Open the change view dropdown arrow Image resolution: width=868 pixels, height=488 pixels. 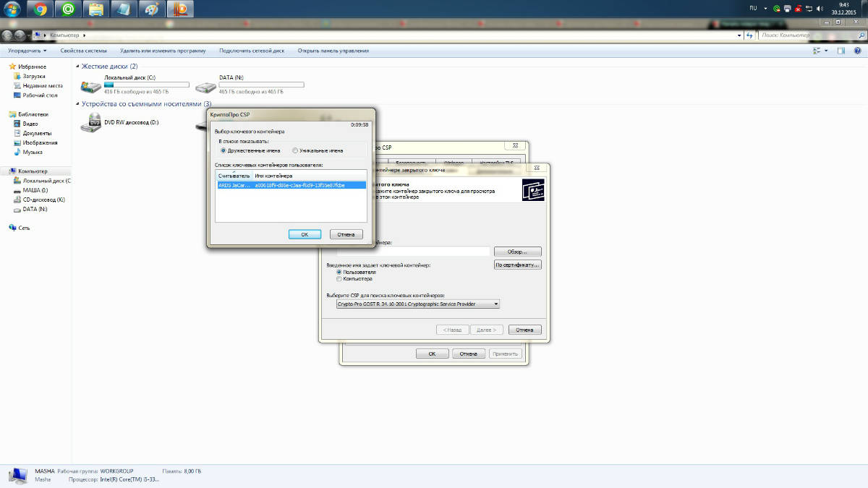(x=826, y=51)
